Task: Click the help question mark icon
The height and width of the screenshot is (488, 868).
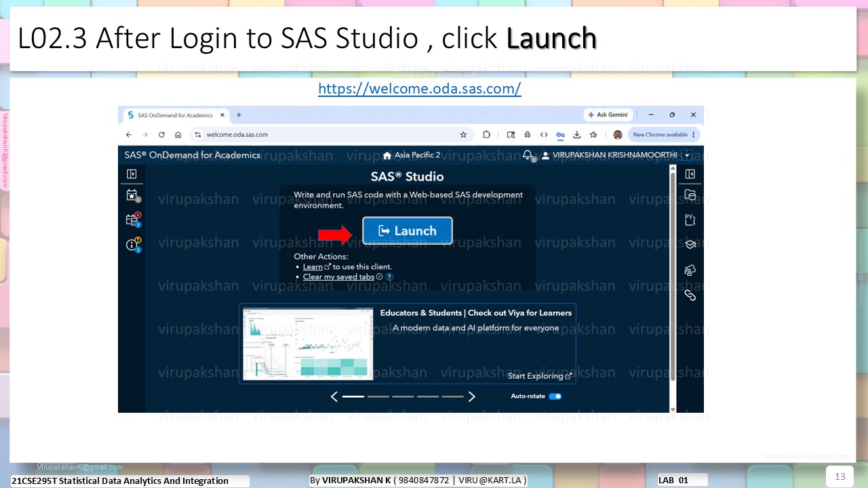Action: [389, 277]
